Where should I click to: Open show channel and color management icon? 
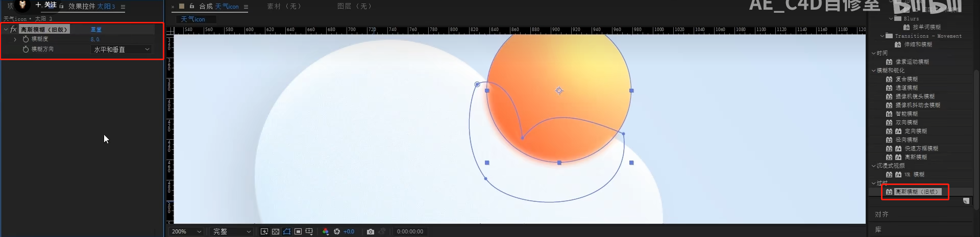326,231
